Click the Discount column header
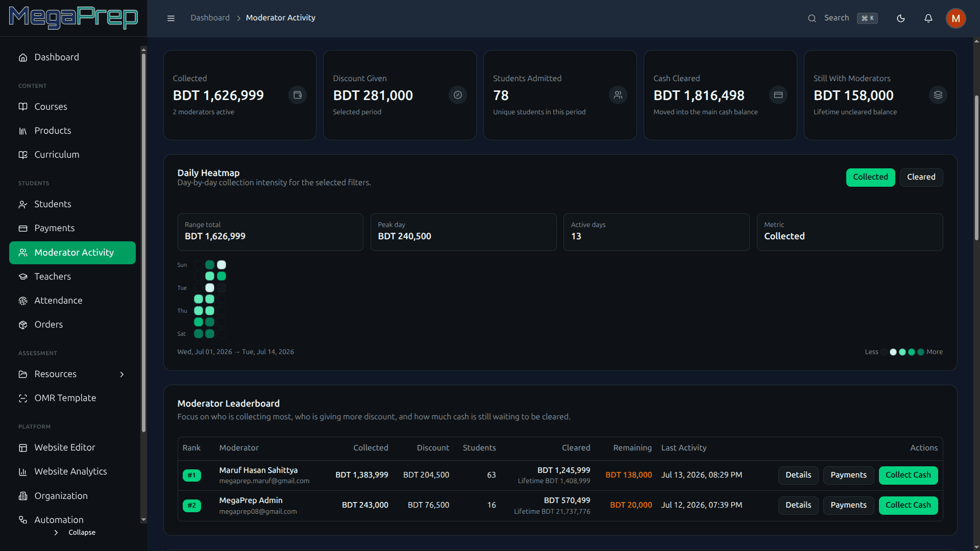980x551 pixels. point(433,448)
